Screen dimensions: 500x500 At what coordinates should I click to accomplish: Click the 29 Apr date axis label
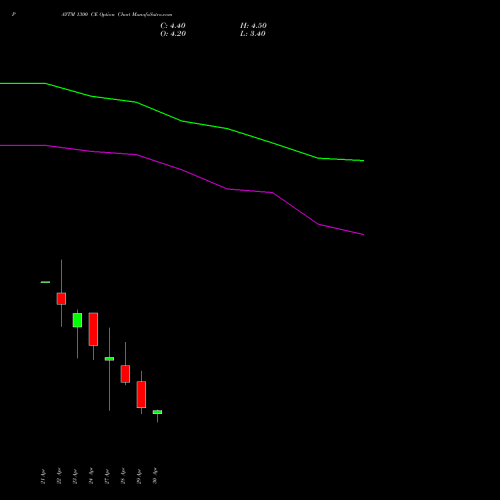(139, 476)
